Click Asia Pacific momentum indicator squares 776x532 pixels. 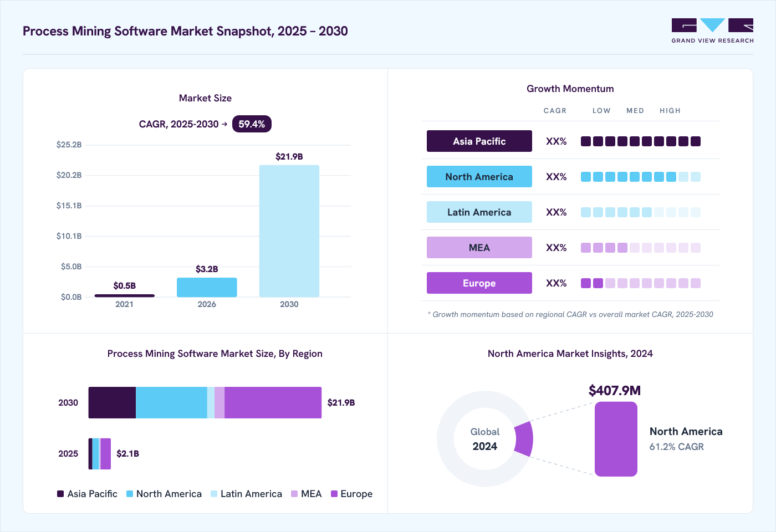click(641, 141)
